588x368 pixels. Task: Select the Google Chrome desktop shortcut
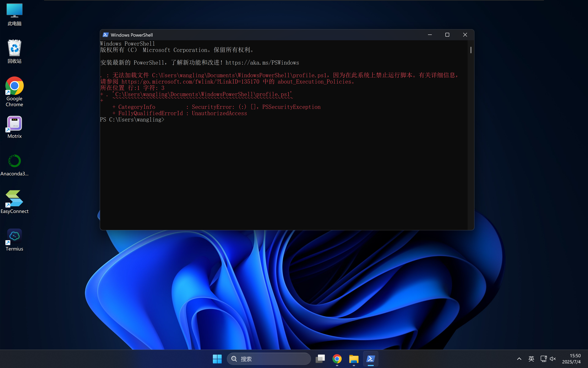click(14, 92)
